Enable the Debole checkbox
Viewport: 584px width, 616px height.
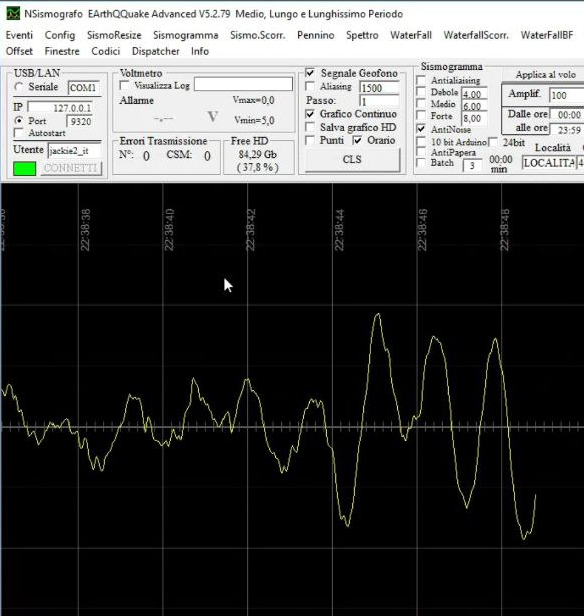click(x=421, y=92)
